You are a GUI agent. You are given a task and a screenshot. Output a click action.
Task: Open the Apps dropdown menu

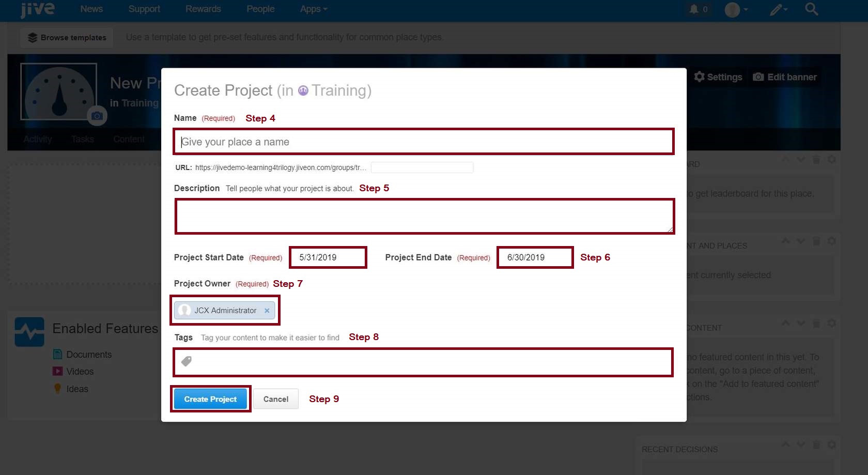(313, 9)
